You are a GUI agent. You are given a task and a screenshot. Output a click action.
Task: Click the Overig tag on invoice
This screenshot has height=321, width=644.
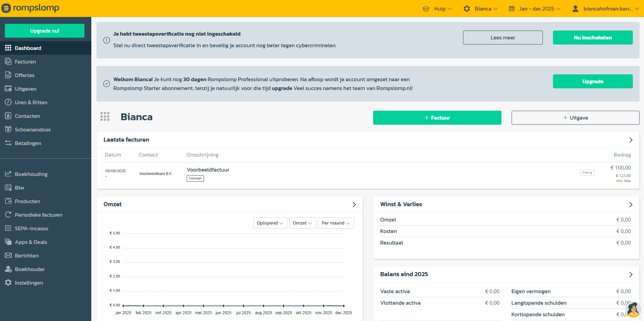[587, 173]
